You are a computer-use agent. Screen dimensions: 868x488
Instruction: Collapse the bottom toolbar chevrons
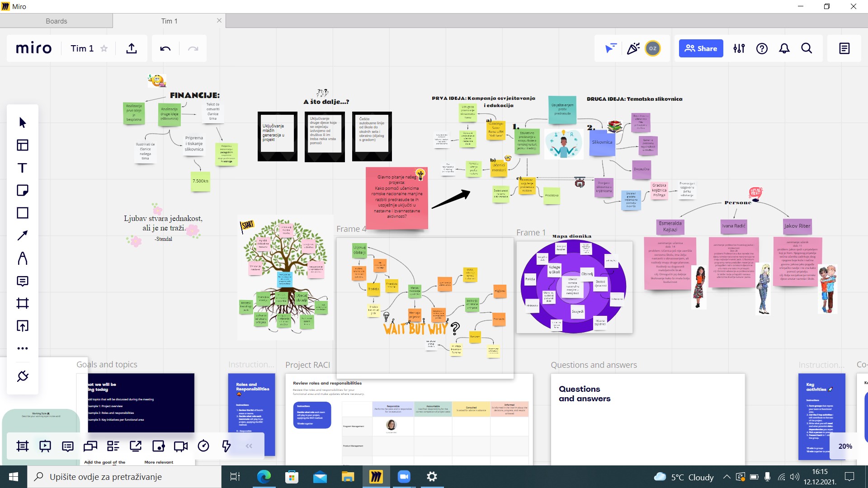249,446
